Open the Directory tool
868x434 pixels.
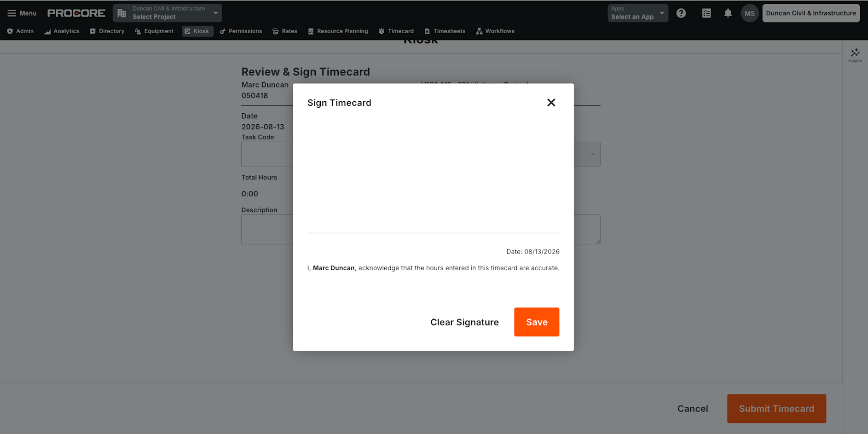[107, 31]
